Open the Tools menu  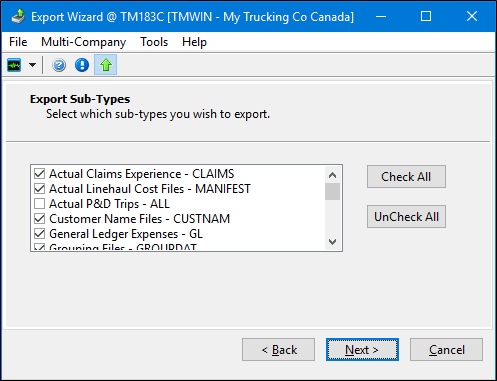coord(154,42)
